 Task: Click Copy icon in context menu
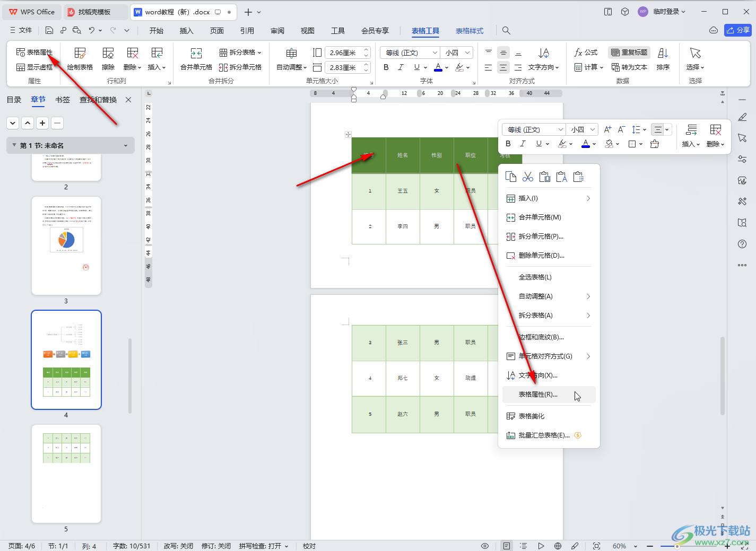pyautogui.click(x=511, y=177)
